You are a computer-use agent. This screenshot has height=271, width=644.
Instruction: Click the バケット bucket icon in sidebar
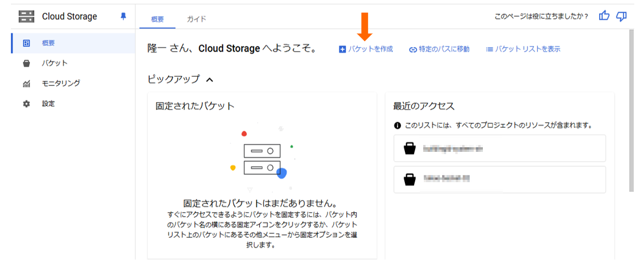pos(26,63)
